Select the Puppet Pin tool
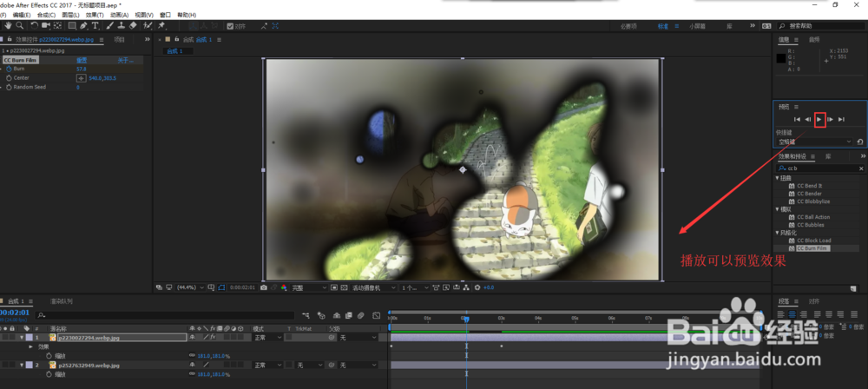Image resolution: width=868 pixels, height=389 pixels. [x=161, y=25]
